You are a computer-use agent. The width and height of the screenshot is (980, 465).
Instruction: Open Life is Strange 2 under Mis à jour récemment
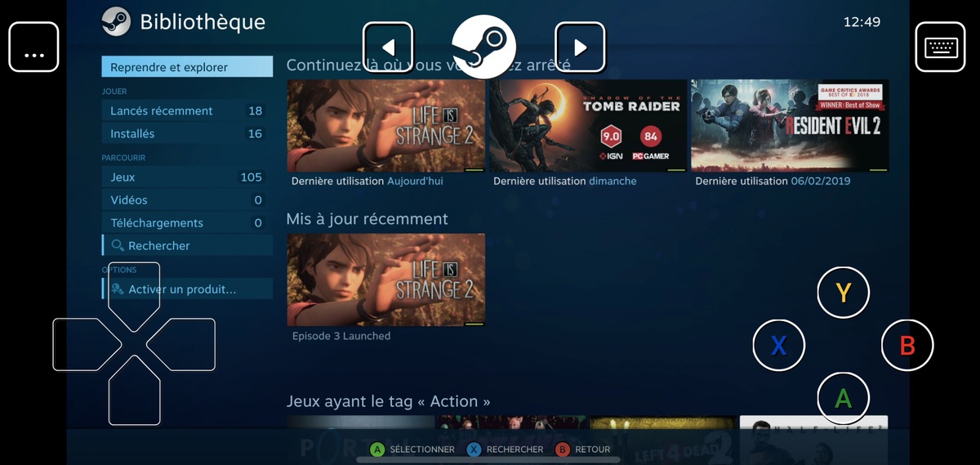pyautogui.click(x=386, y=279)
